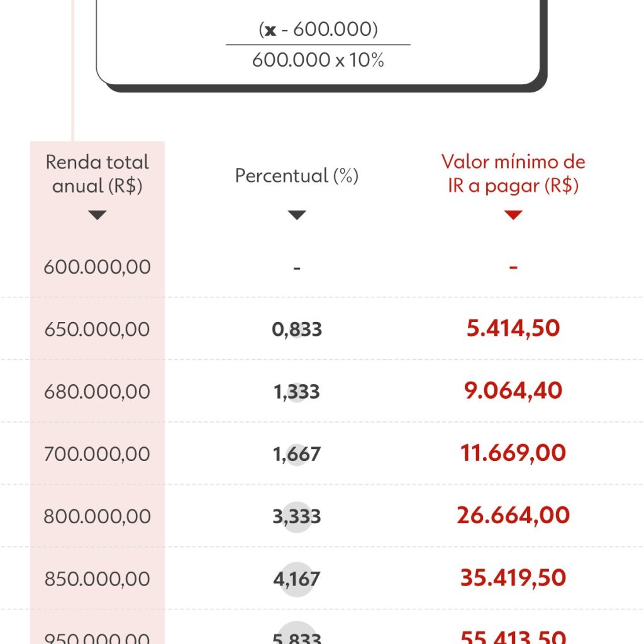Click the 3,333 percentage circle

[297, 517]
